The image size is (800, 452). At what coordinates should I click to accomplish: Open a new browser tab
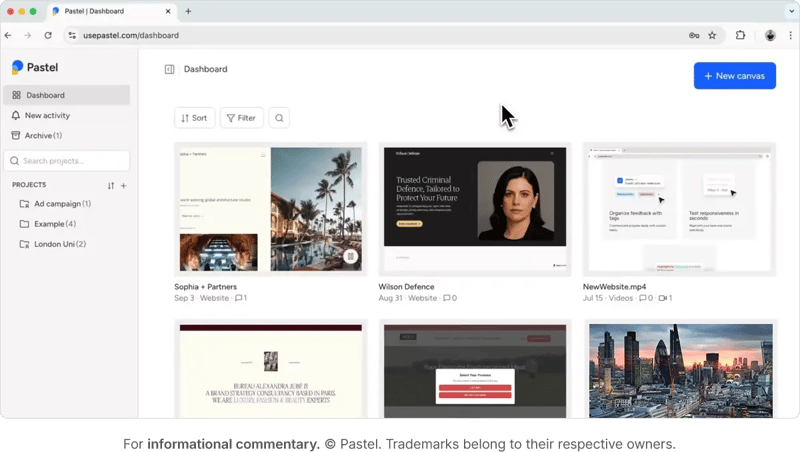[x=188, y=11]
